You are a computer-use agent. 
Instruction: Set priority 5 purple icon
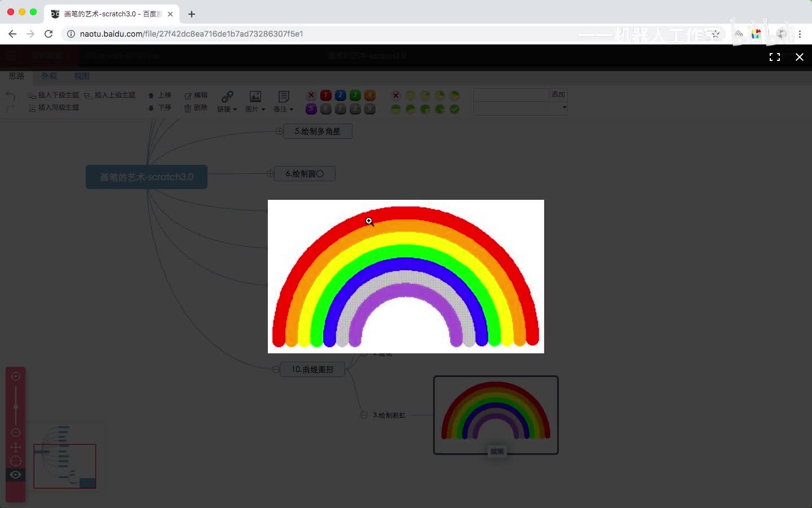pos(311,109)
